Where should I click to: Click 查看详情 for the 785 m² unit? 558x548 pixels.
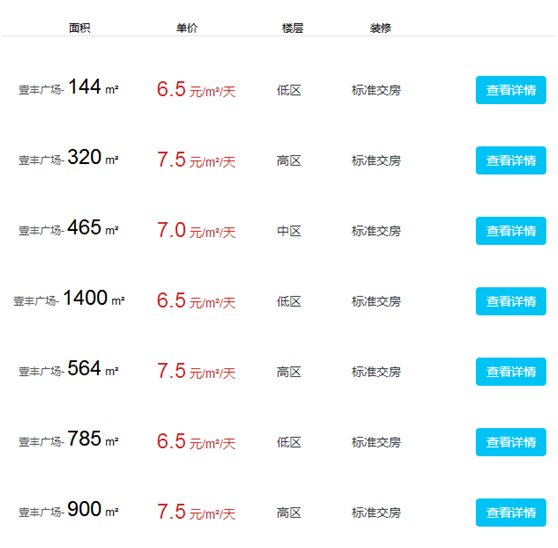511,442
